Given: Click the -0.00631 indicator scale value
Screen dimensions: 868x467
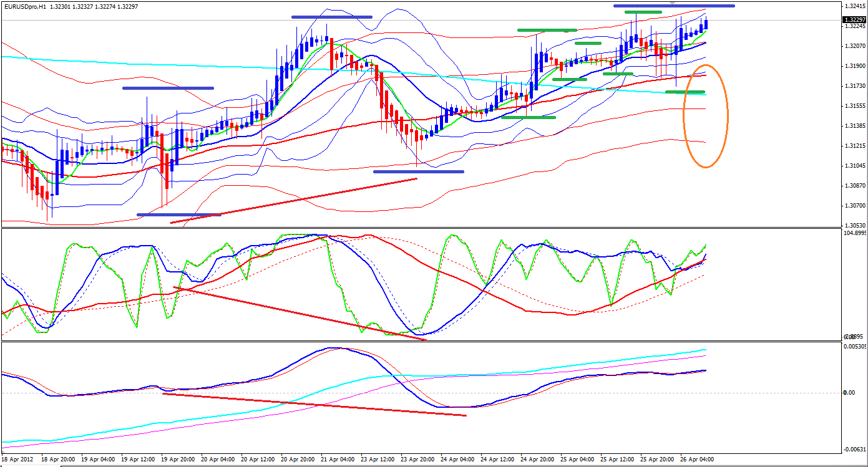Looking at the screenshot, I should point(854,449).
